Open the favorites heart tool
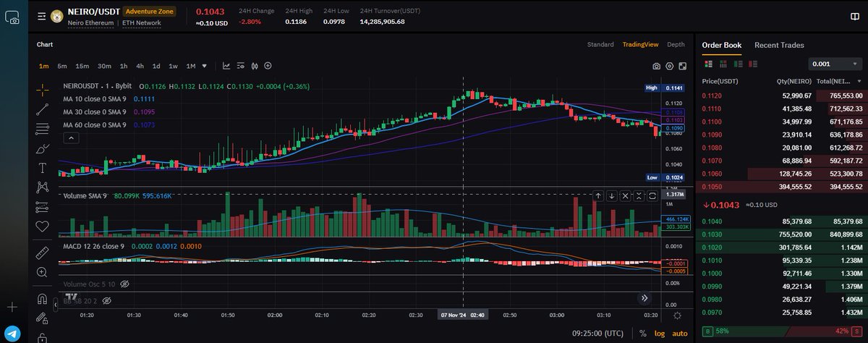Viewport: 868px width, 343px height. click(42, 226)
